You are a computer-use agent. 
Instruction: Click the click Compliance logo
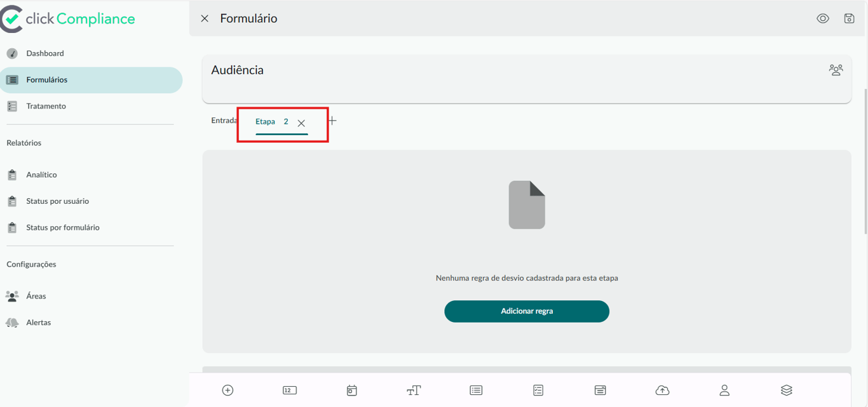pyautogui.click(x=68, y=19)
